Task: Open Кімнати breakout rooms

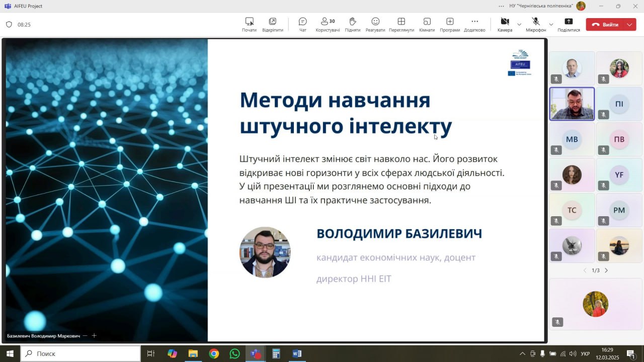Action: point(427,24)
